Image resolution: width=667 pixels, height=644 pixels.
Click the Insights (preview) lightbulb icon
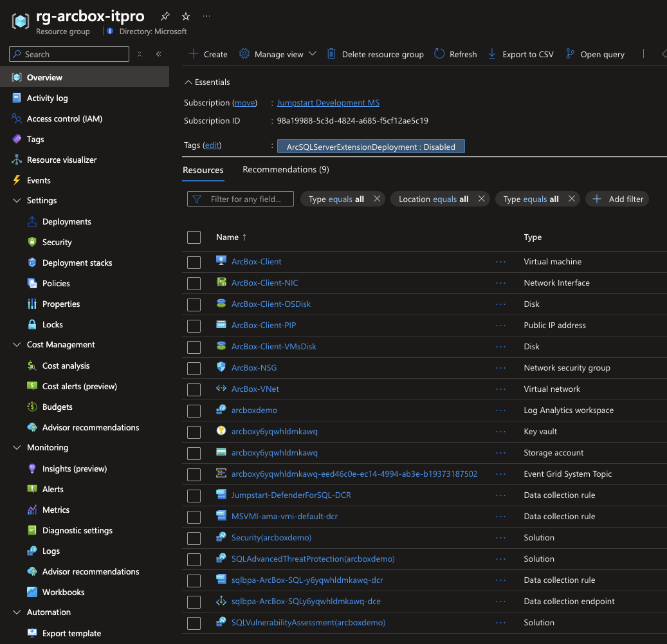click(32, 468)
